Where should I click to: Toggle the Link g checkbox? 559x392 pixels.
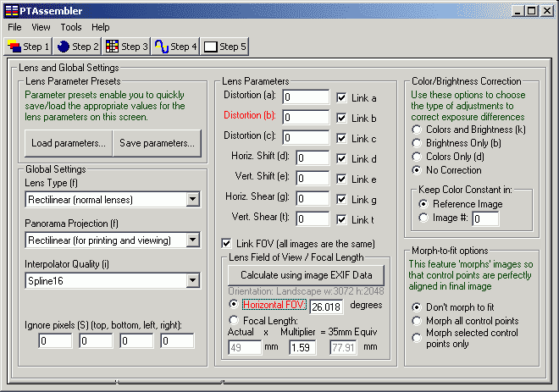(x=341, y=199)
